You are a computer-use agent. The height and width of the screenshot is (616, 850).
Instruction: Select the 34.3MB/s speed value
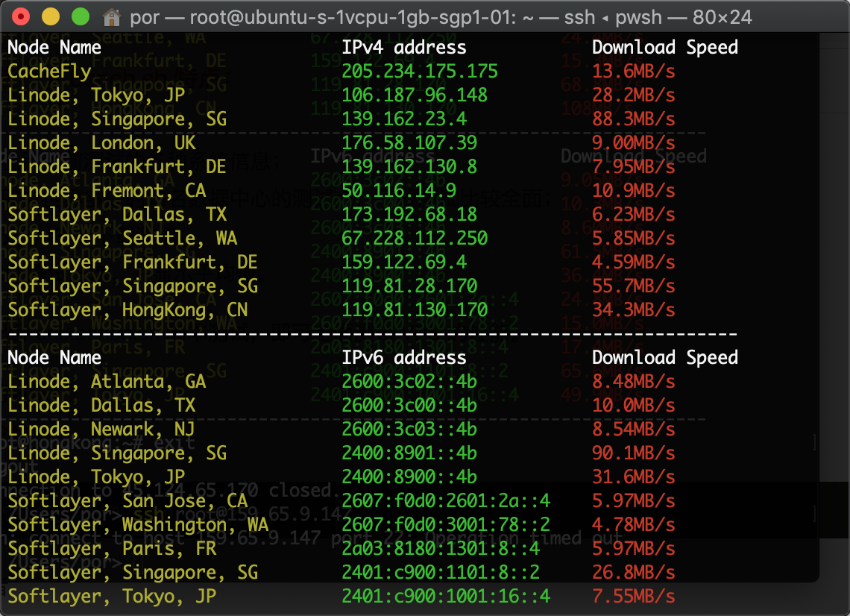633,310
